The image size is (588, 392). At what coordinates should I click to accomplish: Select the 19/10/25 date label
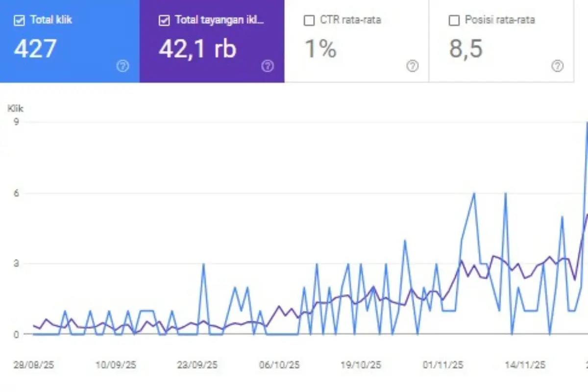(361, 365)
